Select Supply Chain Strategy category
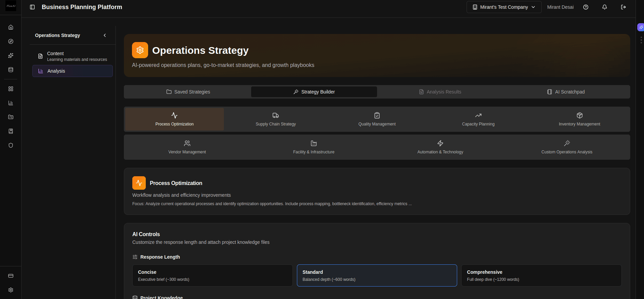The height and width of the screenshot is (299, 644). (276, 119)
